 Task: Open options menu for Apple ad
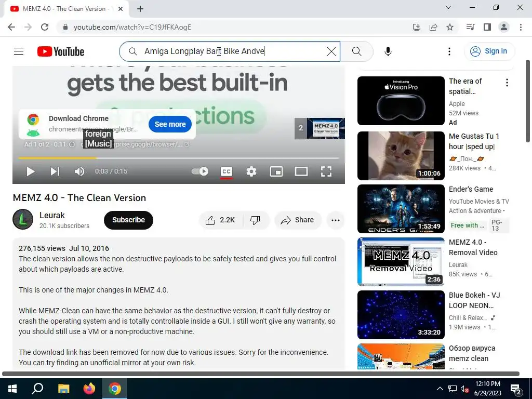(x=507, y=83)
